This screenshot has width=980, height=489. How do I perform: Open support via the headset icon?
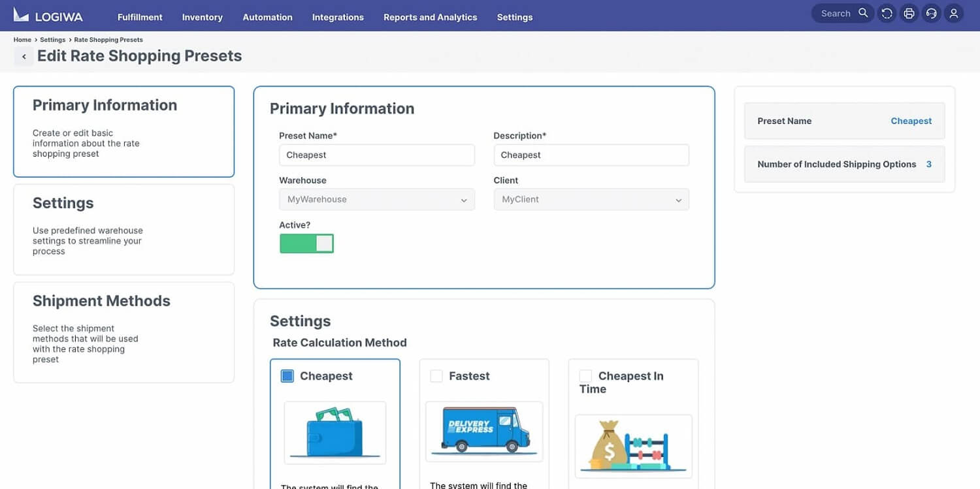(931, 14)
